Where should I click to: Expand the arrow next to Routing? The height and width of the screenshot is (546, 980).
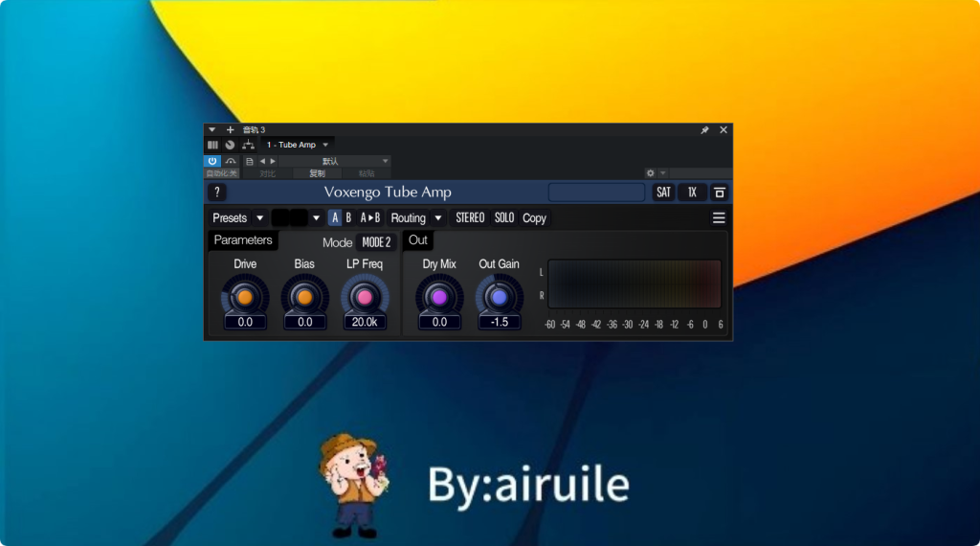pyautogui.click(x=438, y=217)
